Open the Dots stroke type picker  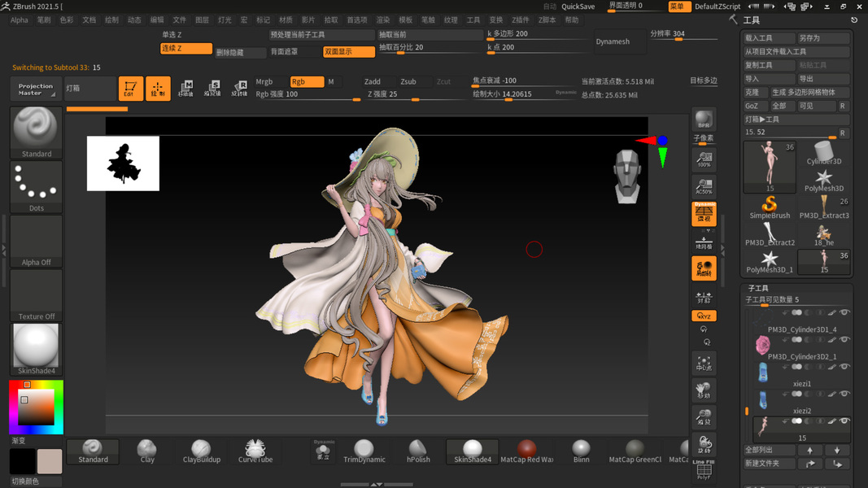click(36, 186)
